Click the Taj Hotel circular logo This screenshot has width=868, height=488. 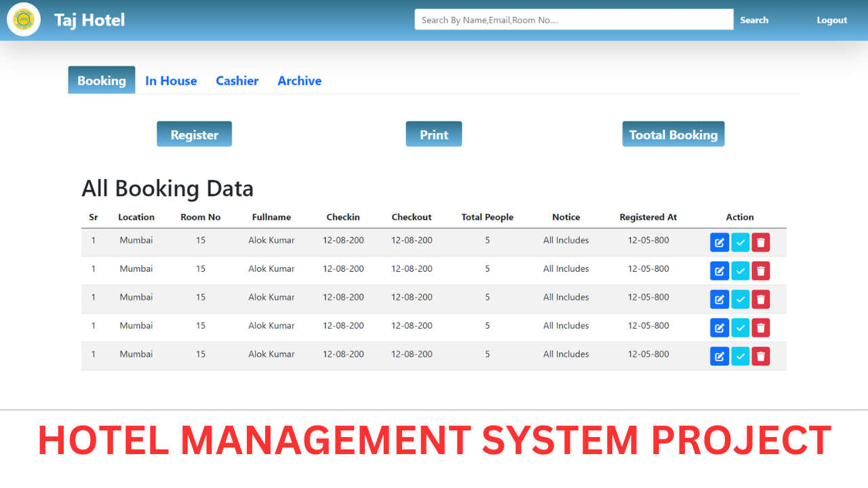(x=24, y=19)
